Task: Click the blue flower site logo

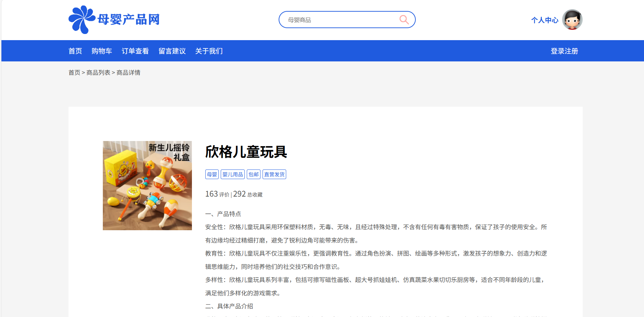Action: 82,20
